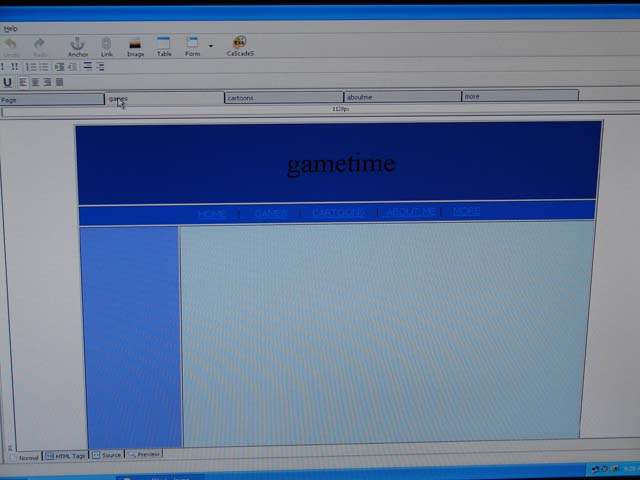Image resolution: width=640 pixels, height=480 pixels.
Task: Click the Link toolbar icon
Action: pyautogui.click(x=106, y=45)
